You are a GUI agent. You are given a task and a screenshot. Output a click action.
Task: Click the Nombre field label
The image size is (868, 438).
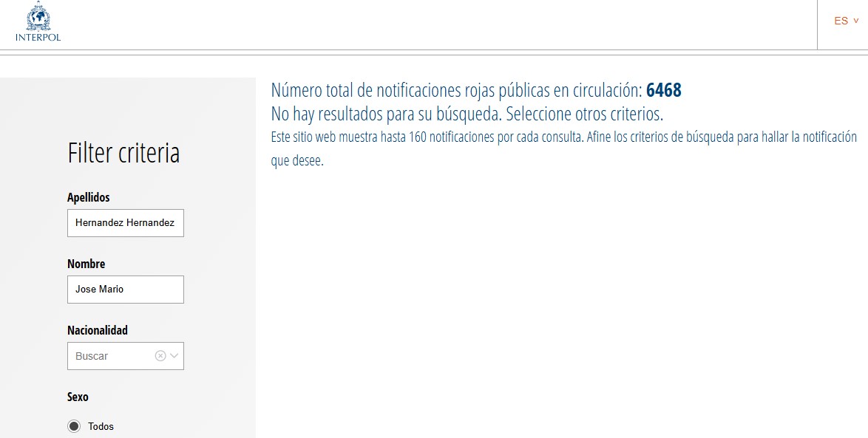pyautogui.click(x=86, y=264)
